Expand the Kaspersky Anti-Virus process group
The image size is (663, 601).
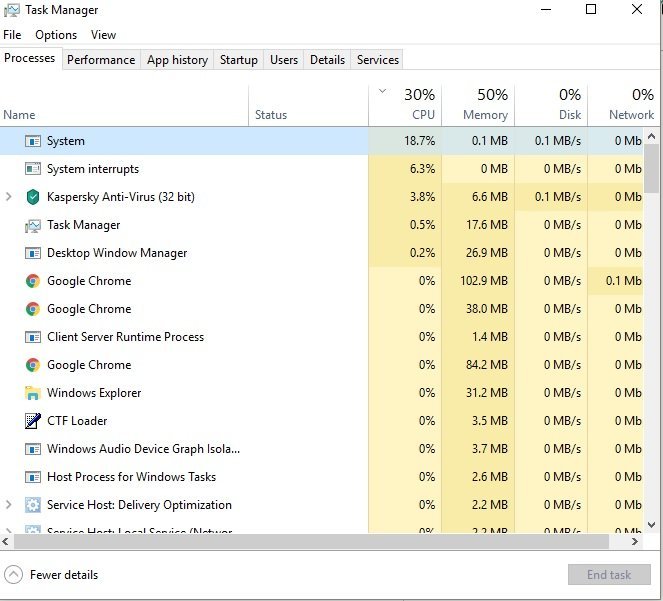tap(8, 197)
